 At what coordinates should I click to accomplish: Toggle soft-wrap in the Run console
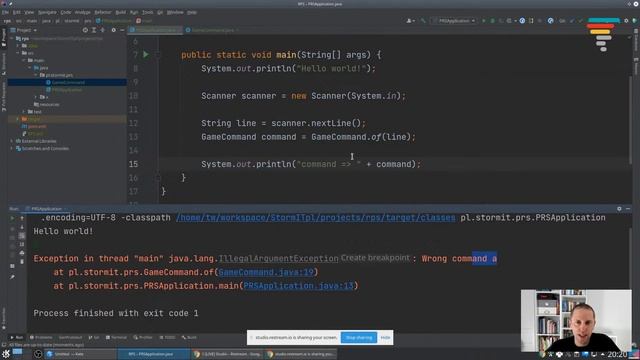tap(22, 236)
